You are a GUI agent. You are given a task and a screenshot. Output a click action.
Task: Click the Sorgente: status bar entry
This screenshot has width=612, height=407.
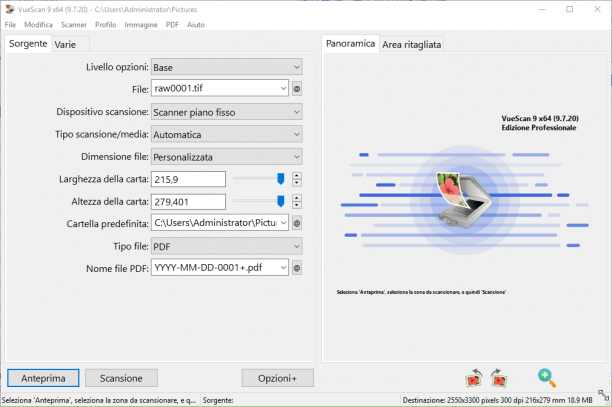(x=218, y=400)
